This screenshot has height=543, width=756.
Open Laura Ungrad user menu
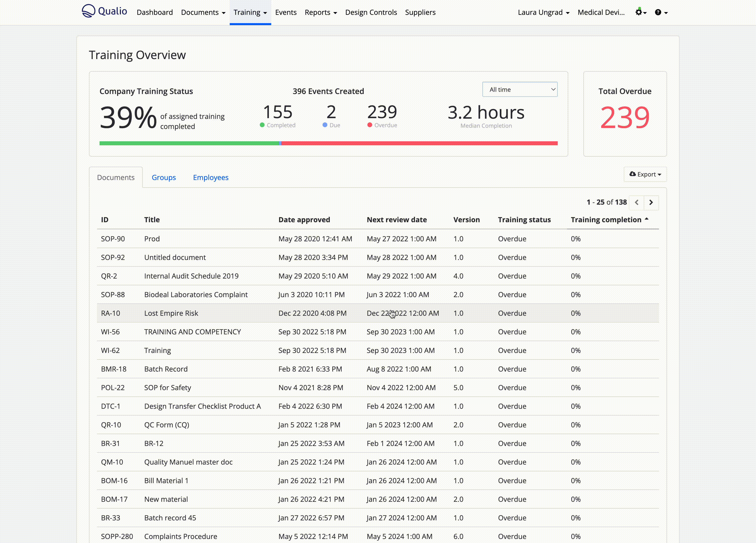(x=543, y=12)
